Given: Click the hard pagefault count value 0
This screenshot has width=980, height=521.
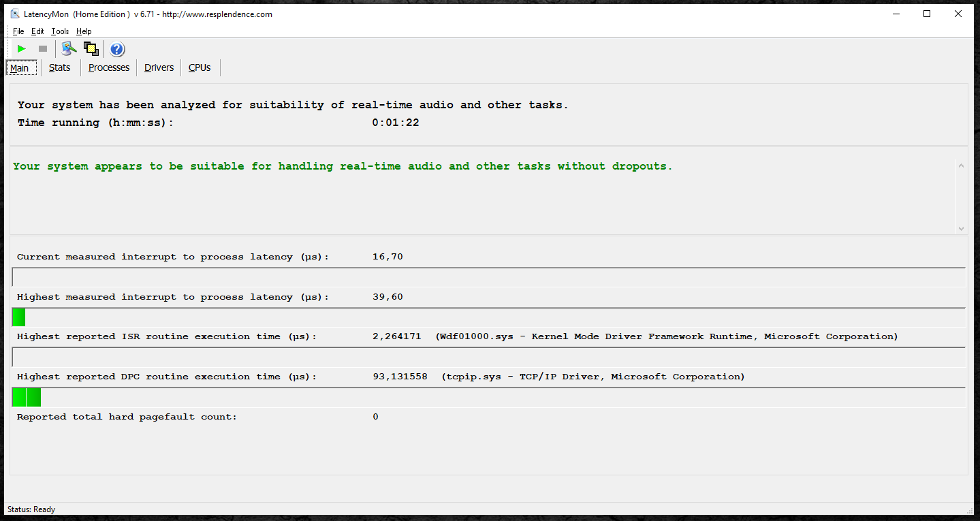Looking at the screenshot, I should [375, 417].
